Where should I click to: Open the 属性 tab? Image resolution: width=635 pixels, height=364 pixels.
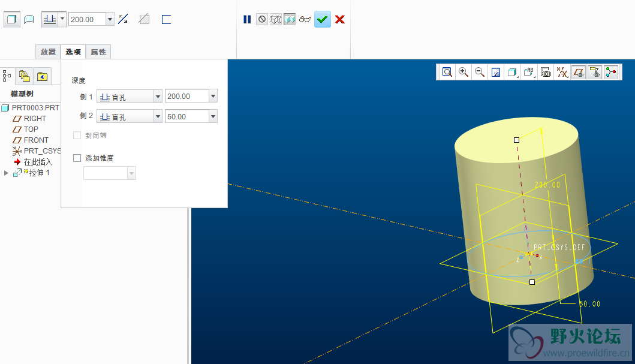coord(98,52)
